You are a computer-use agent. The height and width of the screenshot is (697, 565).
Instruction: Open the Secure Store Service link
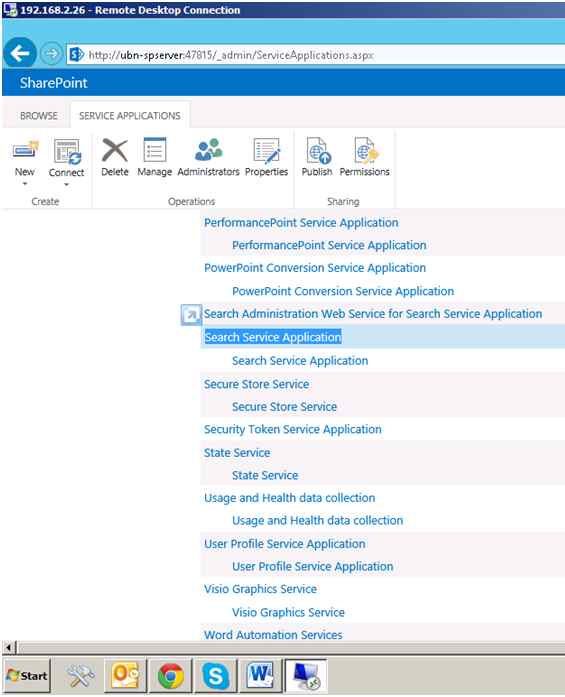click(256, 384)
